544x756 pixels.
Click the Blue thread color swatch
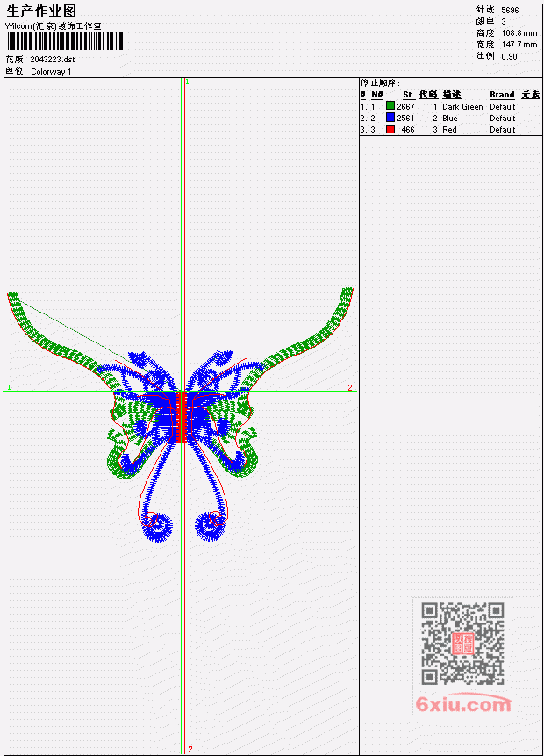coord(390,118)
